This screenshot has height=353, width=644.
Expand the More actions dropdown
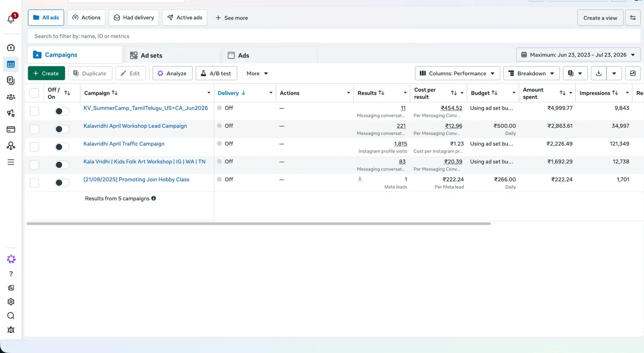[x=257, y=73]
